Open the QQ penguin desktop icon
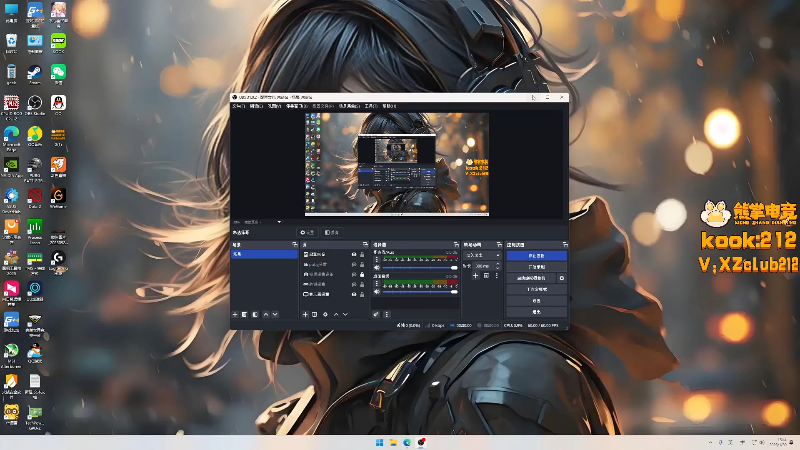The width and height of the screenshot is (800, 450). pyautogui.click(x=58, y=105)
